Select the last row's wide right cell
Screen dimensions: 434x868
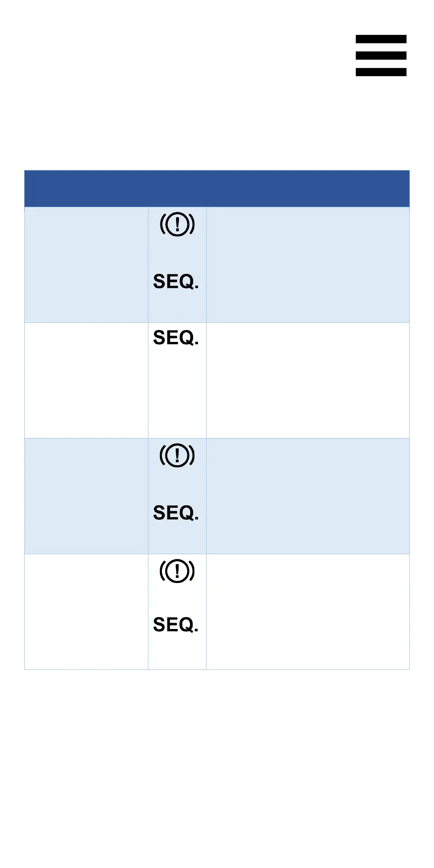(x=308, y=612)
